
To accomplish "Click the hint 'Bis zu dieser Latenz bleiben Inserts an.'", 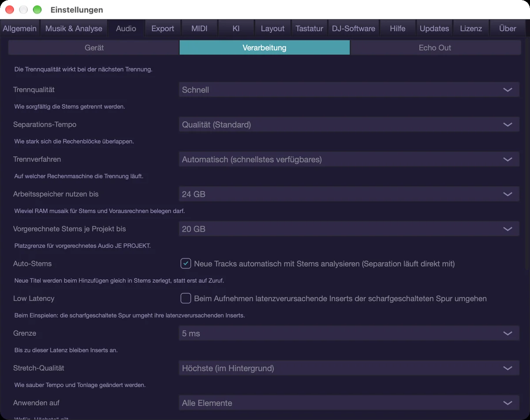I will point(66,350).
